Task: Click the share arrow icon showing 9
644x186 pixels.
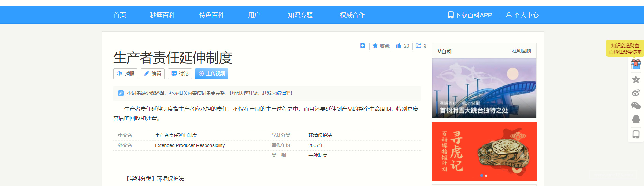Action: click(x=419, y=45)
